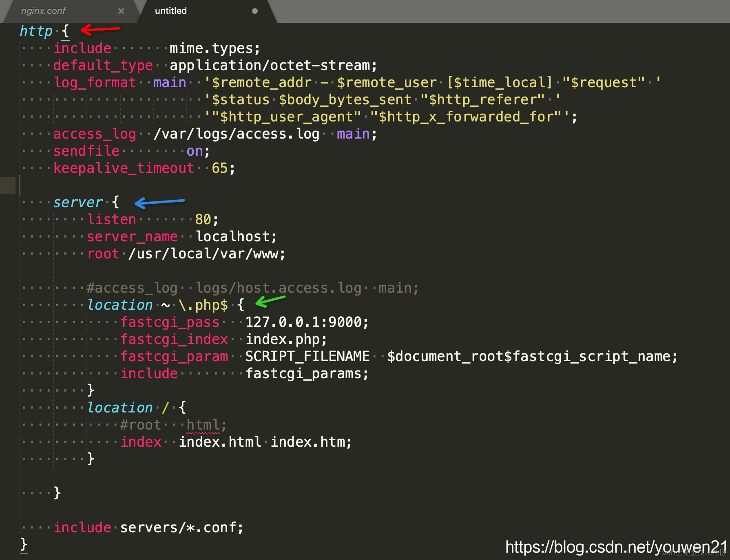Click 'index.php;' value

286,340
